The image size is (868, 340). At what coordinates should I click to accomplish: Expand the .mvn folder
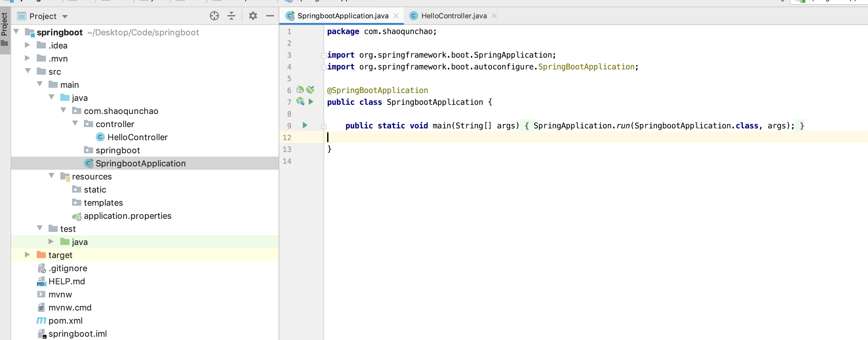[x=28, y=58]
